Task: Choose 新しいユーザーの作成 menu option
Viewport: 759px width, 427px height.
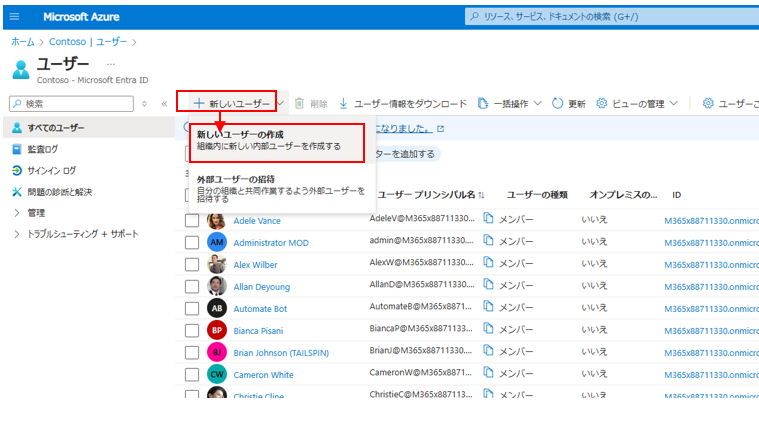Action: tap(277, 143)
